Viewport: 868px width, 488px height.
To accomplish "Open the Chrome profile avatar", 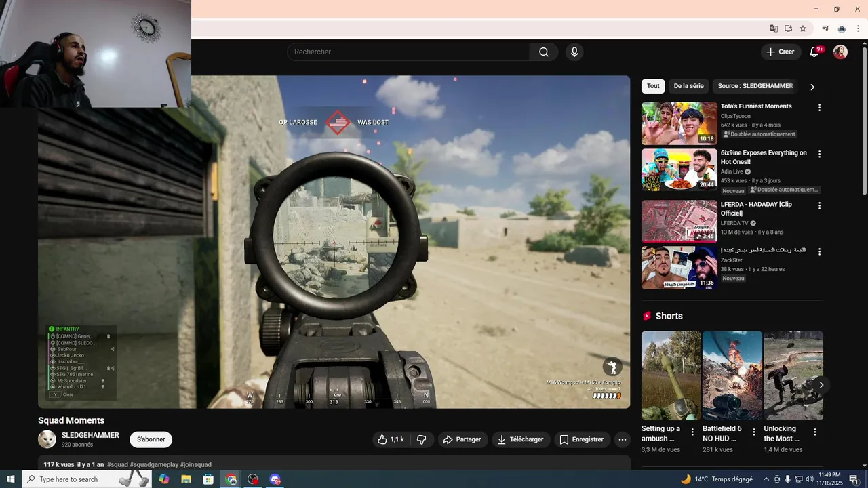I will point(842,28).
